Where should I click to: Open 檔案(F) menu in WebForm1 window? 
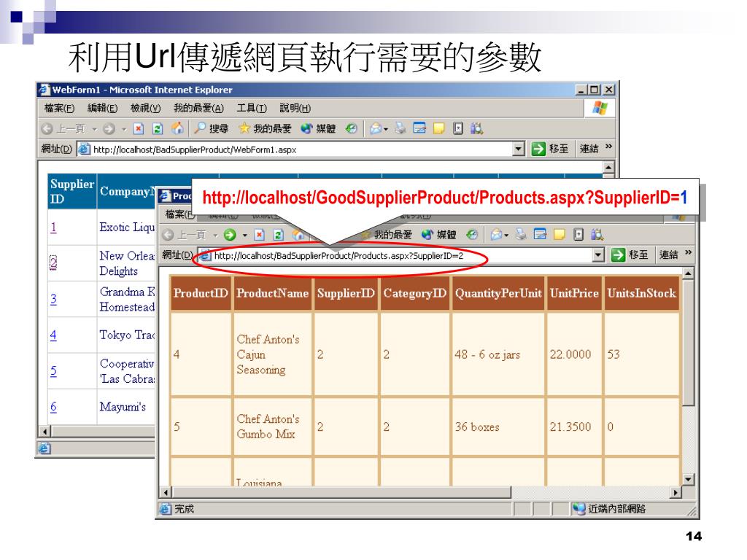60,108
